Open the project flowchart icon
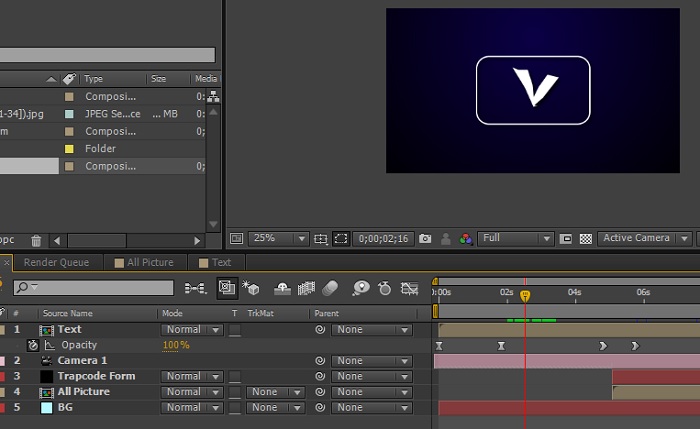The width and height of the screenshot is (700, 429). coord(213,96)
